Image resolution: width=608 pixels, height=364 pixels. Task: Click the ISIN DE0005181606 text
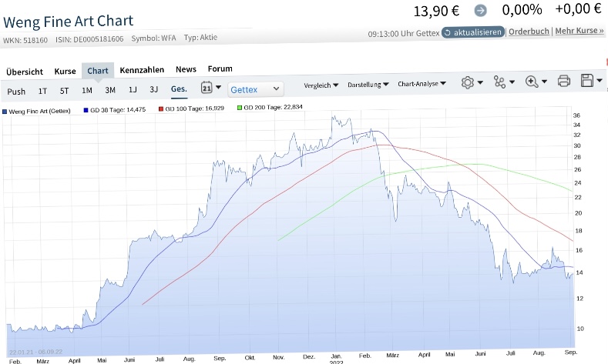point(89,39)
